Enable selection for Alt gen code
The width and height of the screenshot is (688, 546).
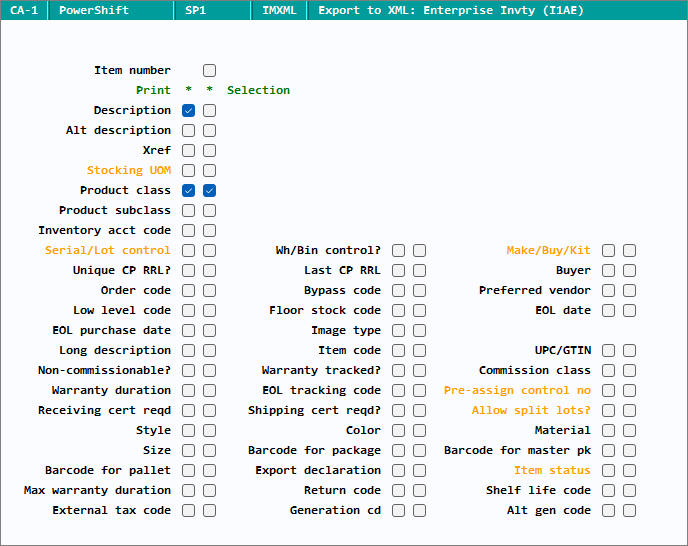coord(629,510)
